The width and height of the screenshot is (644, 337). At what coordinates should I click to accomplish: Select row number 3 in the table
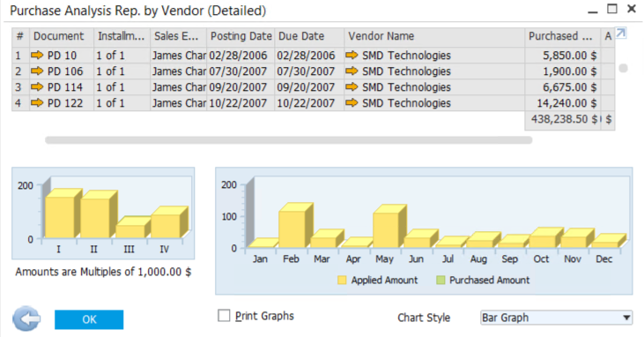click(x=20, y=87)
